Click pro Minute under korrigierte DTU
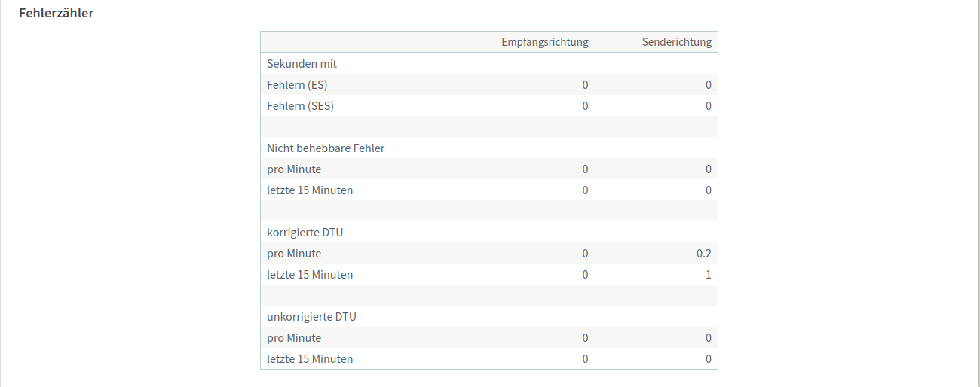The image size is (980, 387). (x=294, y=254)
